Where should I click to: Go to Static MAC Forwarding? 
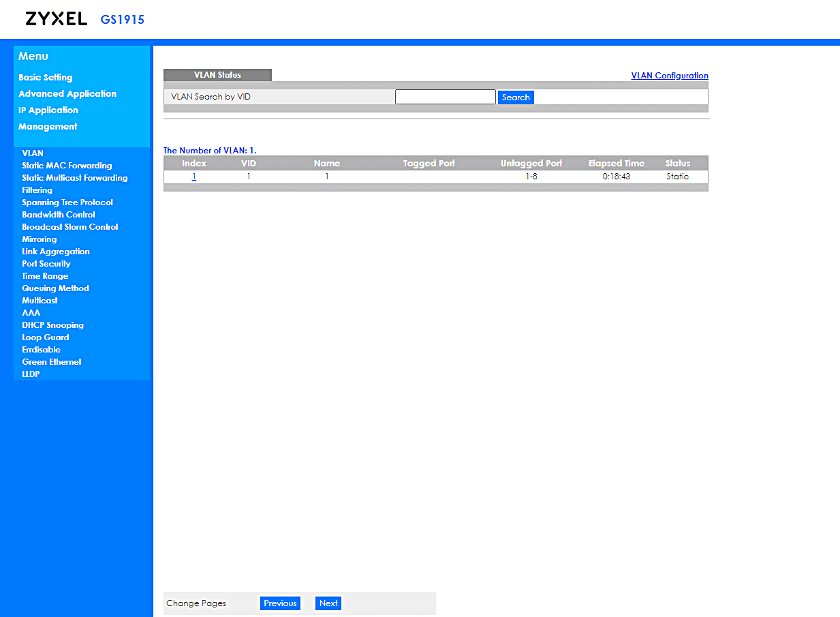[67, 166]
